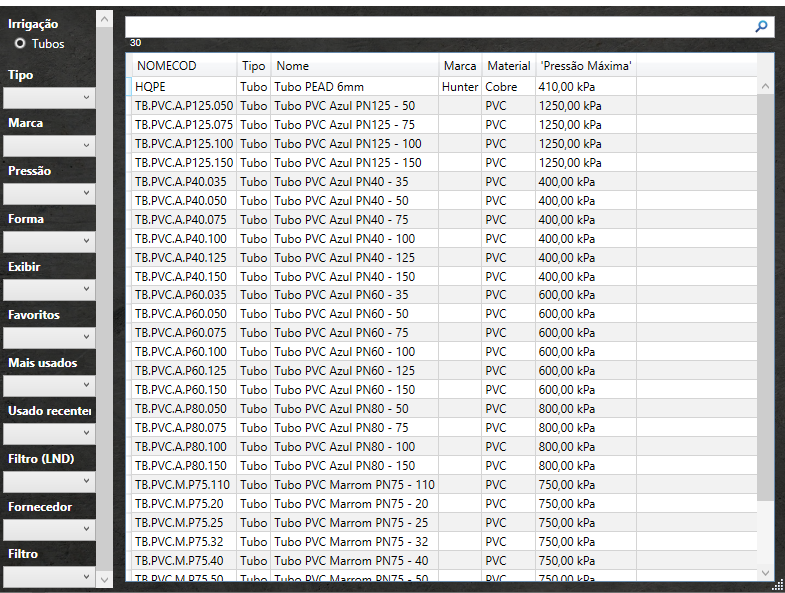The width and height of the screenshot is (785, 593).
Task: Open the Tipo filter dropdown
Action: tap(48, 98)
